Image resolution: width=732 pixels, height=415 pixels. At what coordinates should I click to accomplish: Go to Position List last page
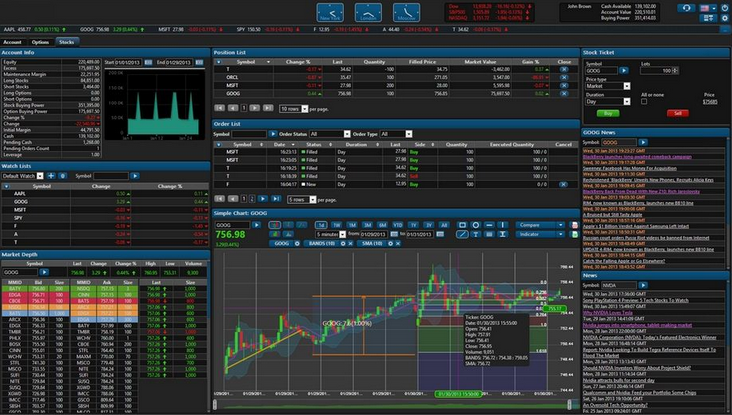click(268, 108)
